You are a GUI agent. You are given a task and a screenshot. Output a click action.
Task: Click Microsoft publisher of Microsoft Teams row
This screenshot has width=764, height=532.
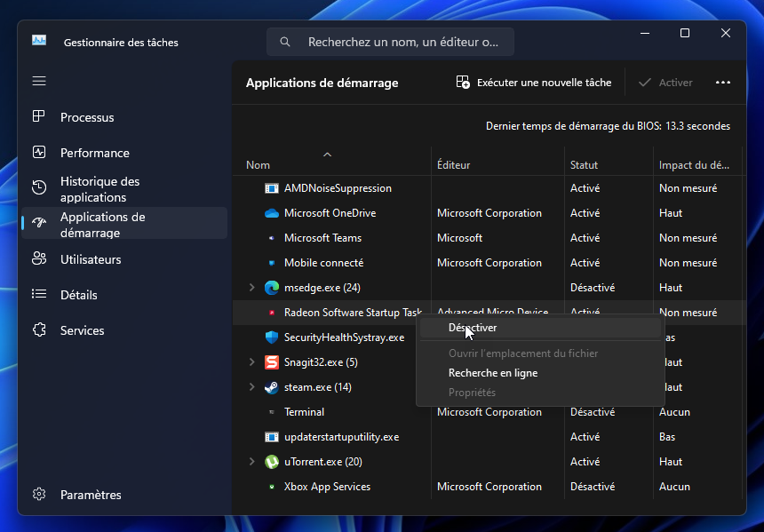(x=459, y=238)
